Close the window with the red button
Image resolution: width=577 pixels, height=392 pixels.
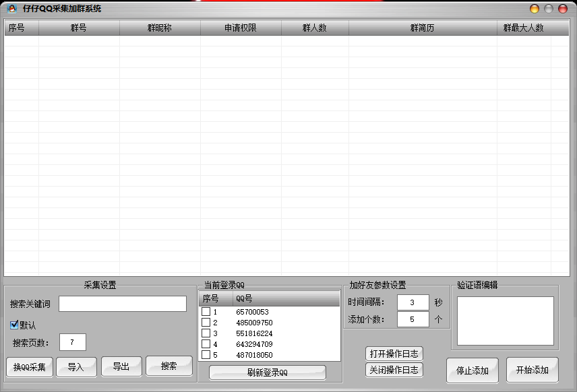click(563, 9)
